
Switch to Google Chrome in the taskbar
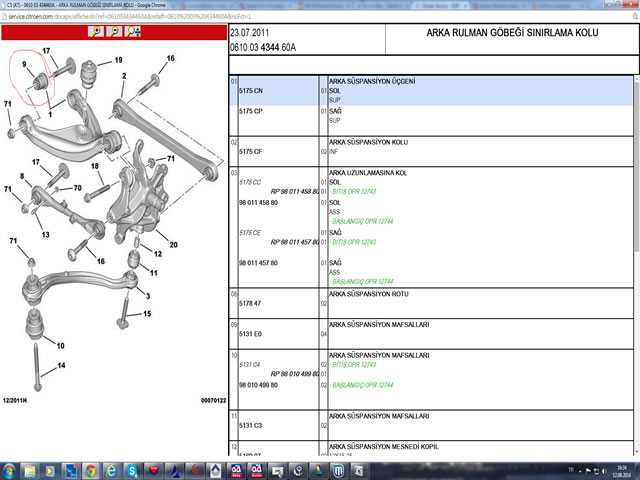tap(91, 471)
